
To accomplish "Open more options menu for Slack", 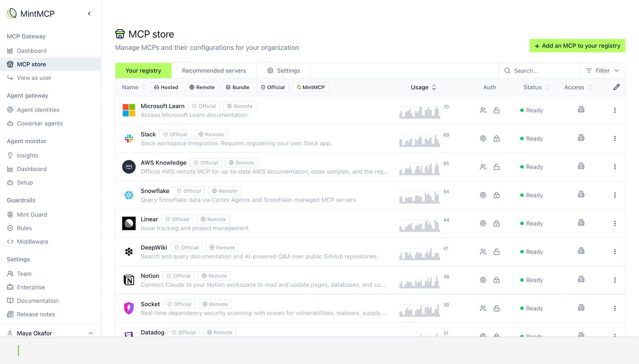I will tap(615, 138).
